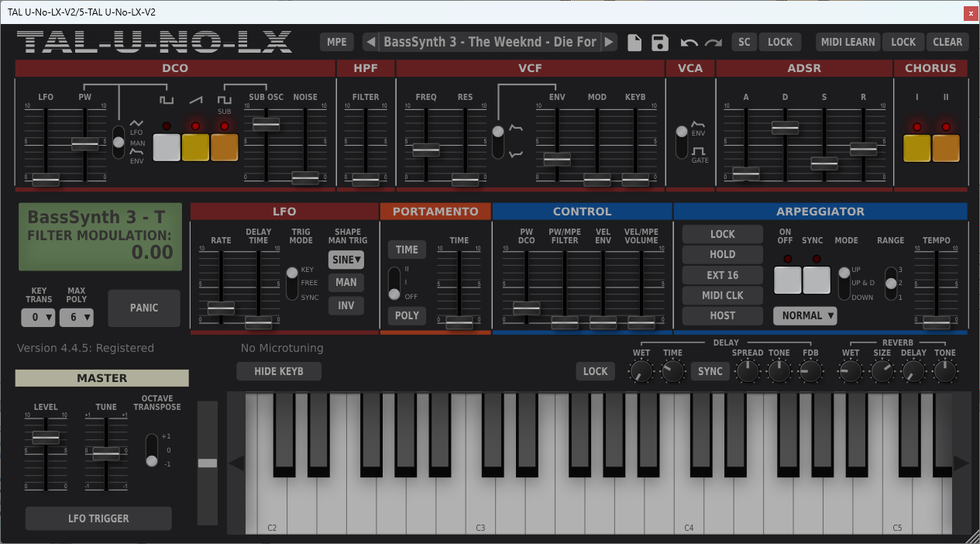This screenshot has height=544, width=980.
Task: Open the arpeggiator NORMAL mode dropdown
Action: [x=805, y=315]
